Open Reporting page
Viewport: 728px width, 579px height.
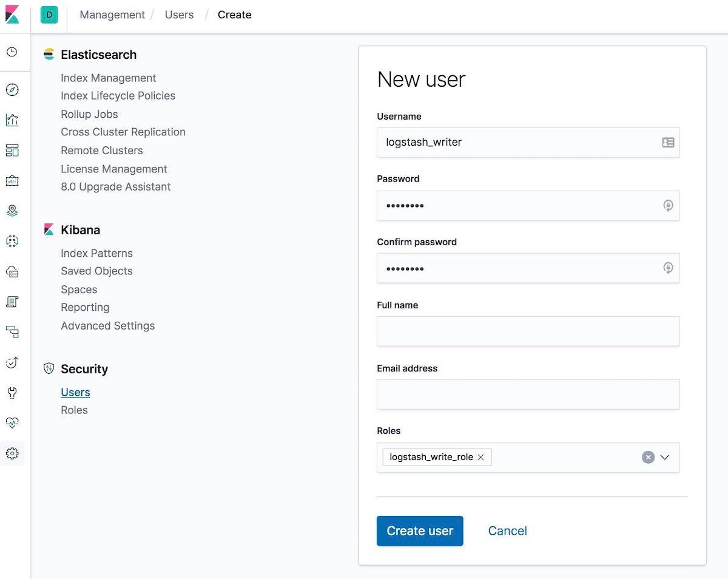click(x=85, y=307)
